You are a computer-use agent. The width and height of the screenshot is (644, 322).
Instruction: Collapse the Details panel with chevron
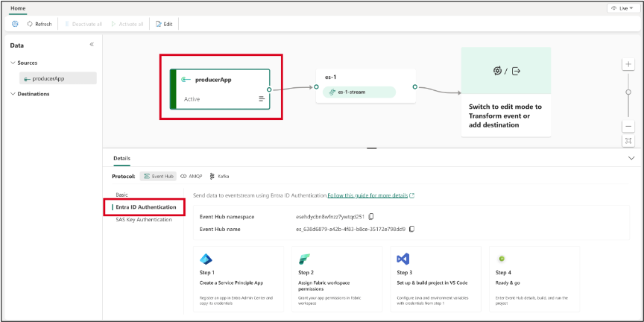[x=631, y=158]
